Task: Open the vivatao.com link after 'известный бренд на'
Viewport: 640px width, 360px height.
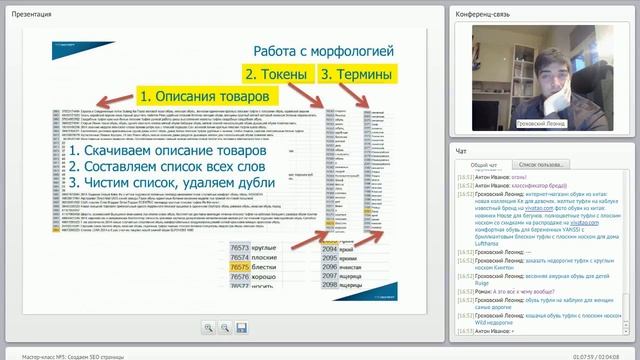Action: point(539,209)
